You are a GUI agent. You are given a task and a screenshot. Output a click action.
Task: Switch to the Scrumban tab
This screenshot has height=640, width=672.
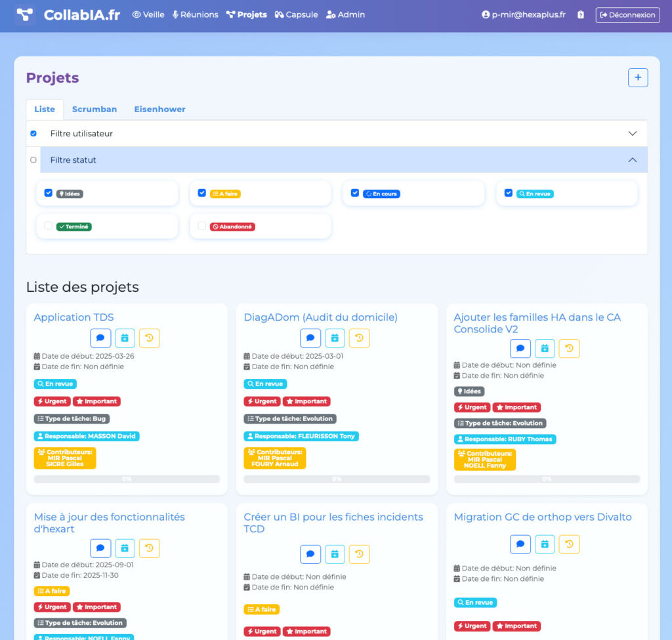[94, 110]
